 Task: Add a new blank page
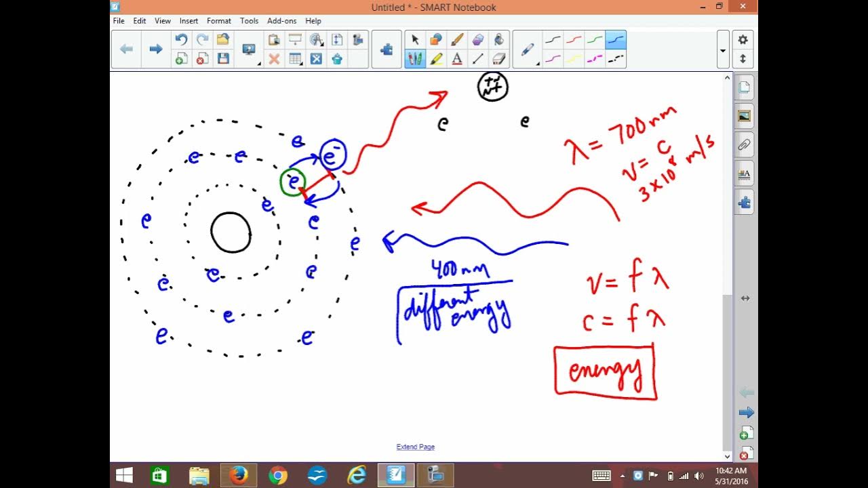click(x=180, y=59)
